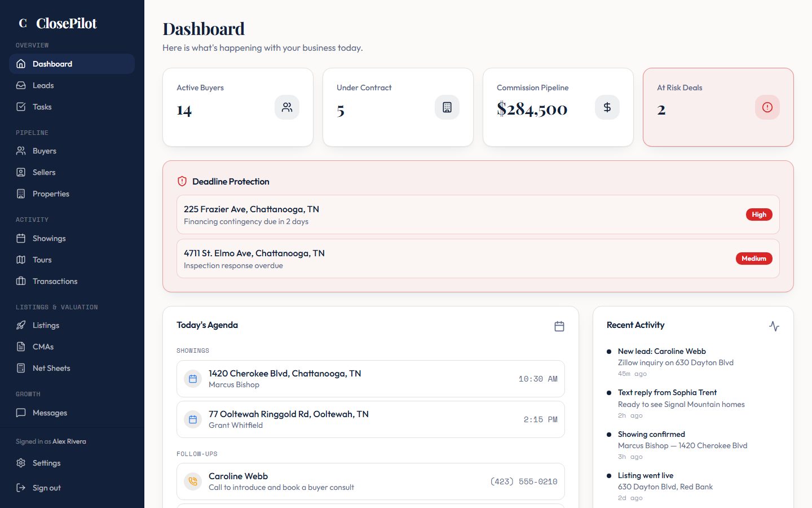
Task: Click the Net Sheets calculator icon
Action: (x=21, y=368)
